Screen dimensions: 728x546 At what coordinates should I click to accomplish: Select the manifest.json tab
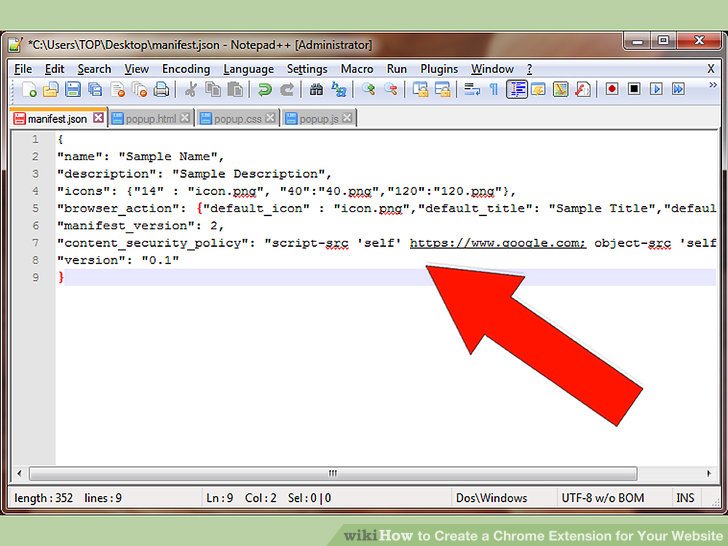[58, 119]
